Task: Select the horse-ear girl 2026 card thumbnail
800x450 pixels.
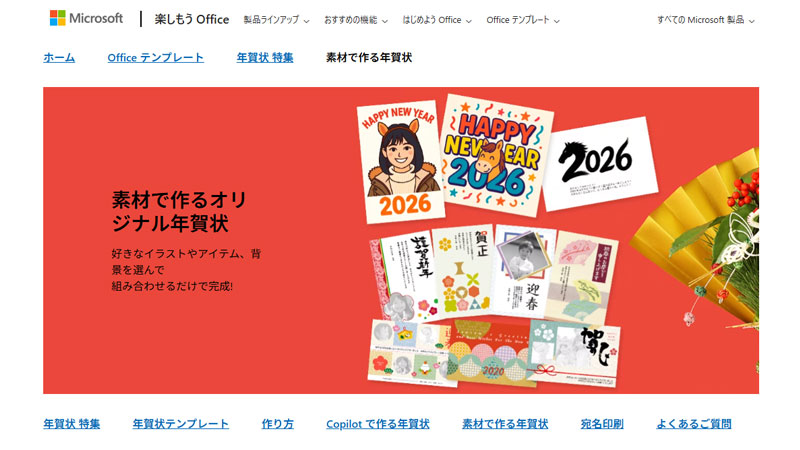Action: (x=401, y=161)
